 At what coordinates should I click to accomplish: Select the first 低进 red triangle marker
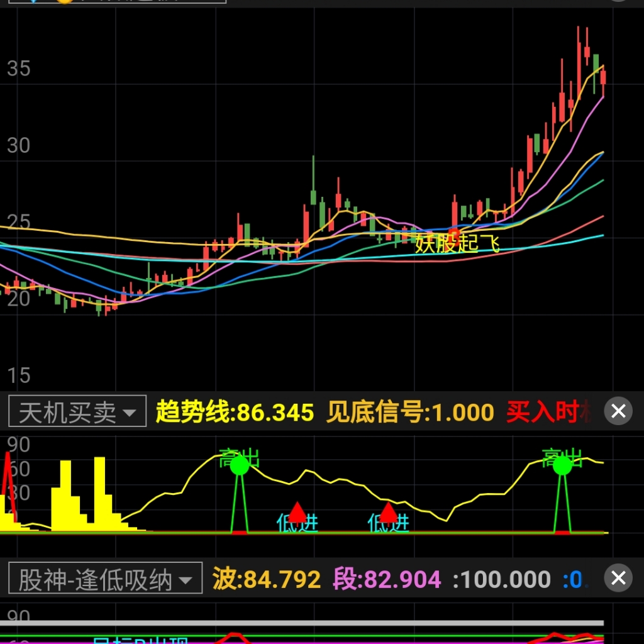click(x=297, y=512)
